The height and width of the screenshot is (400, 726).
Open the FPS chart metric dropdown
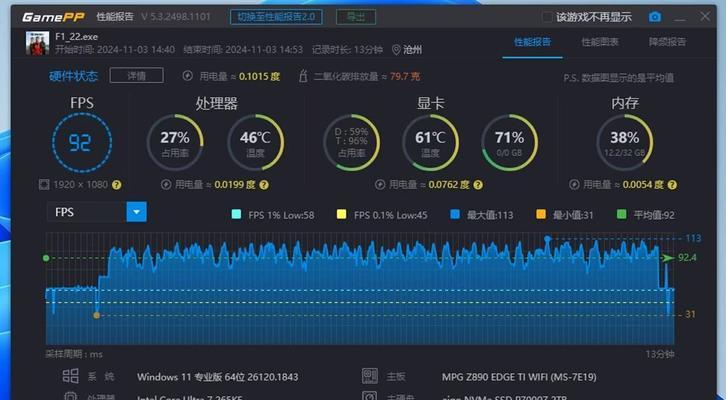[x=137, y=212]
